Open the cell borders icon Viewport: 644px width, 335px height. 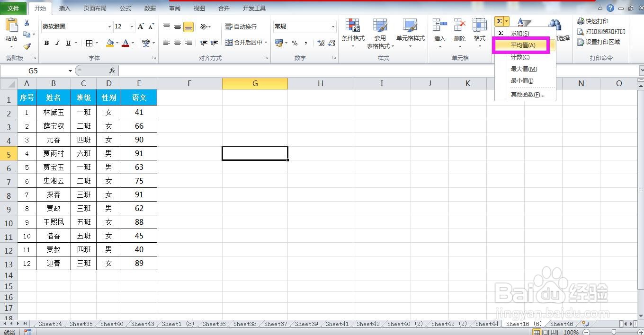[89, 43]
